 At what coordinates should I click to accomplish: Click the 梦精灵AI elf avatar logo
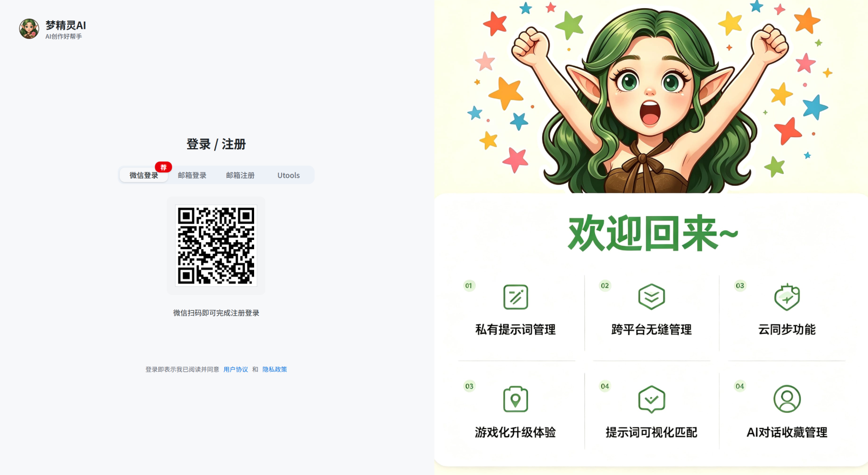(29, 29)
